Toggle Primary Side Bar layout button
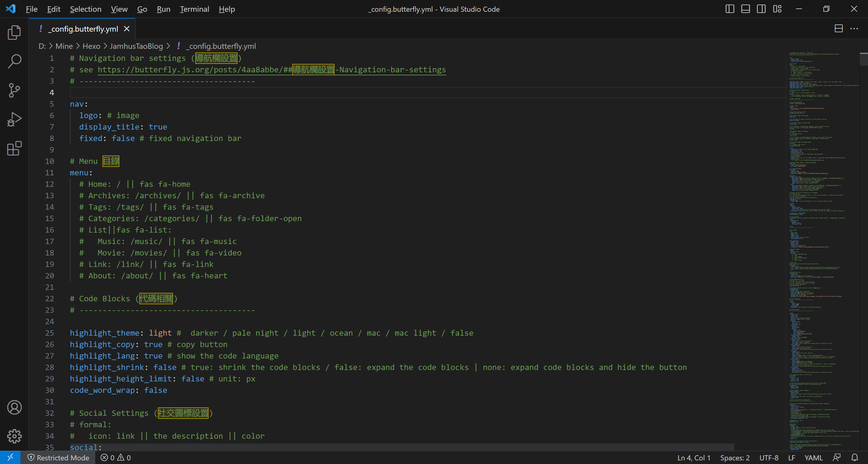The image size is (868, 464). 729,9
